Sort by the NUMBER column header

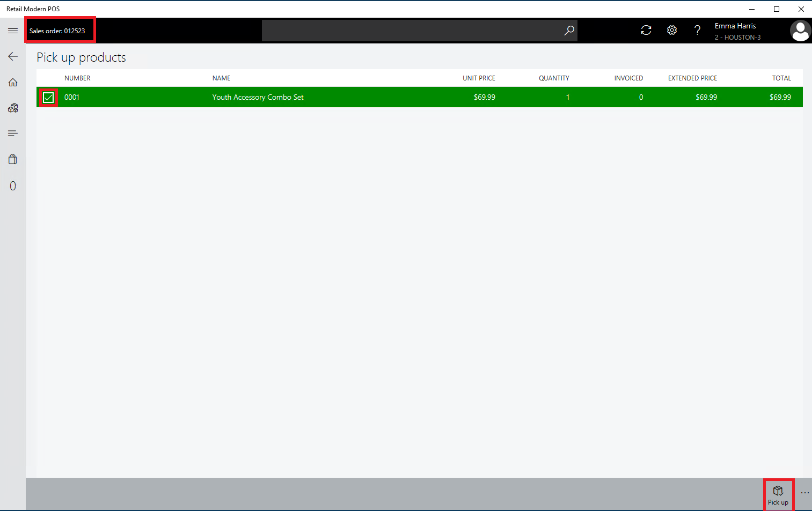[77, 78]
